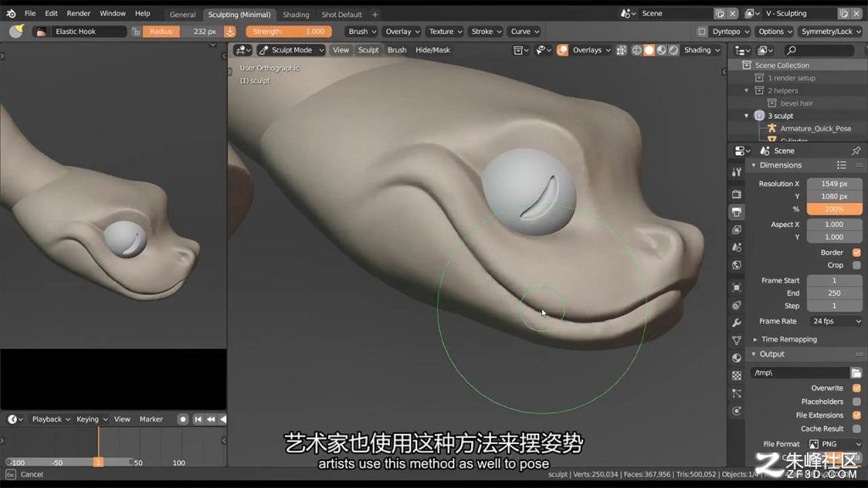The height and width of the screenshot is (488, 868).
Task: Open the Texture checker properties tab
Action: [x=737, y=375]
